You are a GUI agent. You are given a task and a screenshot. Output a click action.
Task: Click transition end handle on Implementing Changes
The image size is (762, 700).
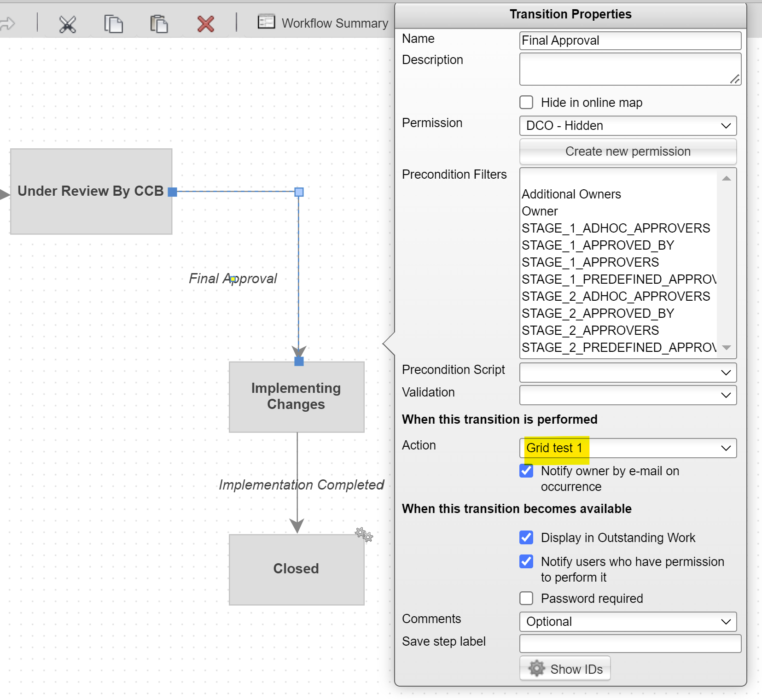pyautogui.click(x=299, y=362)
